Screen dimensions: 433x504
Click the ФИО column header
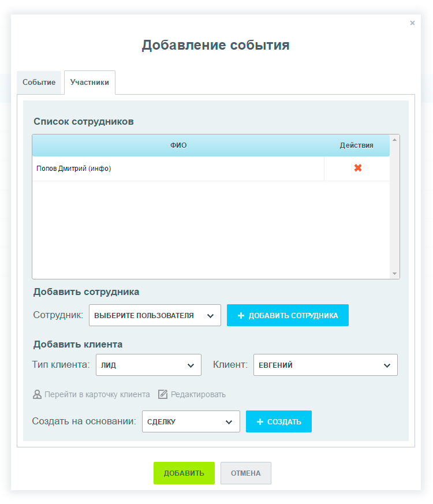tap(178, 145)
